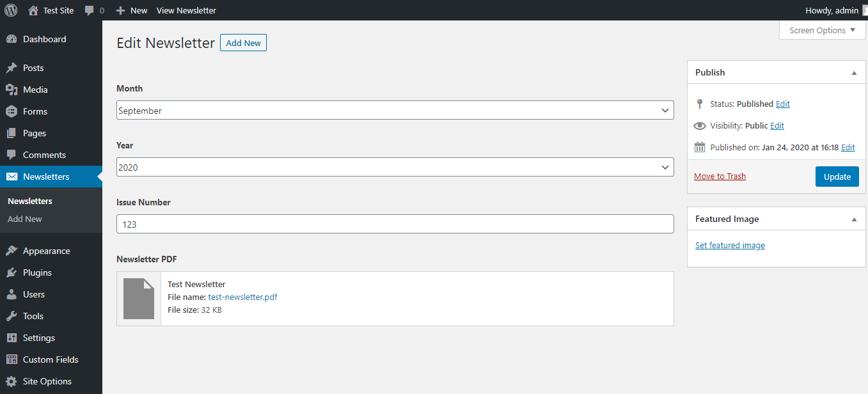Edit the Visibility setting

pos(777,125)
